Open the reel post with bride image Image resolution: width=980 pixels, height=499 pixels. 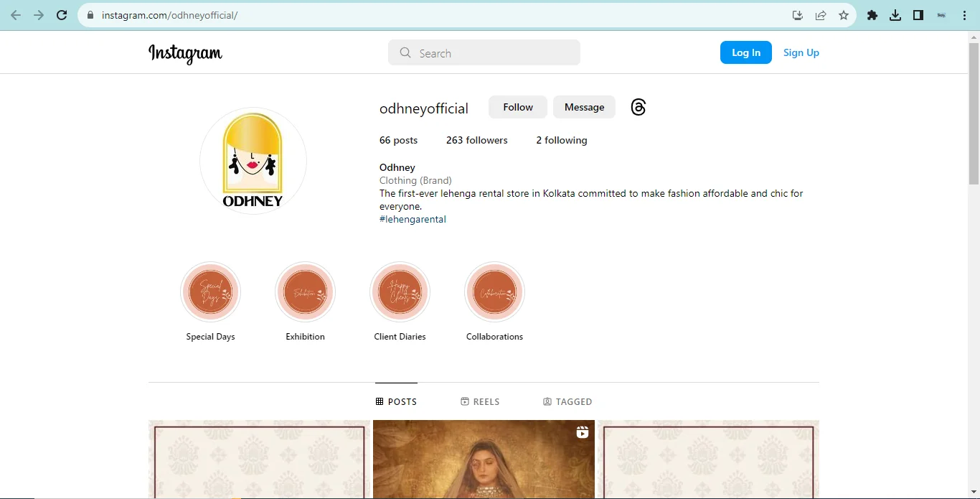click(484, 460)
